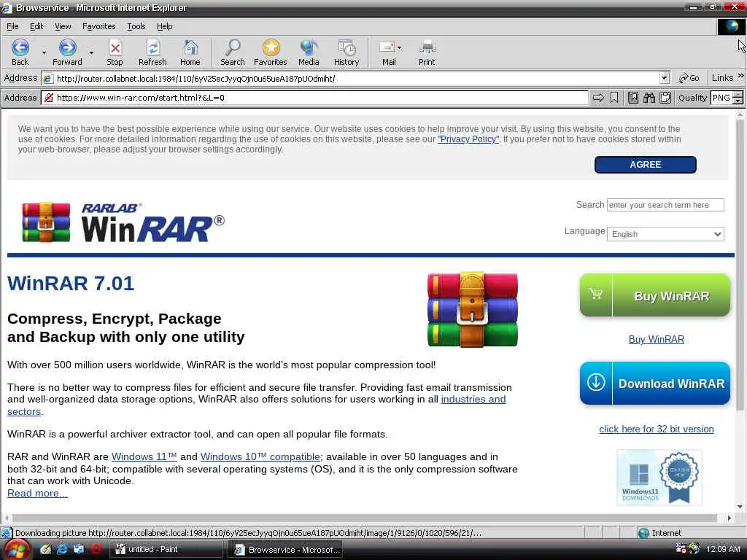Open the Search toolbar button

pos(233,52)
